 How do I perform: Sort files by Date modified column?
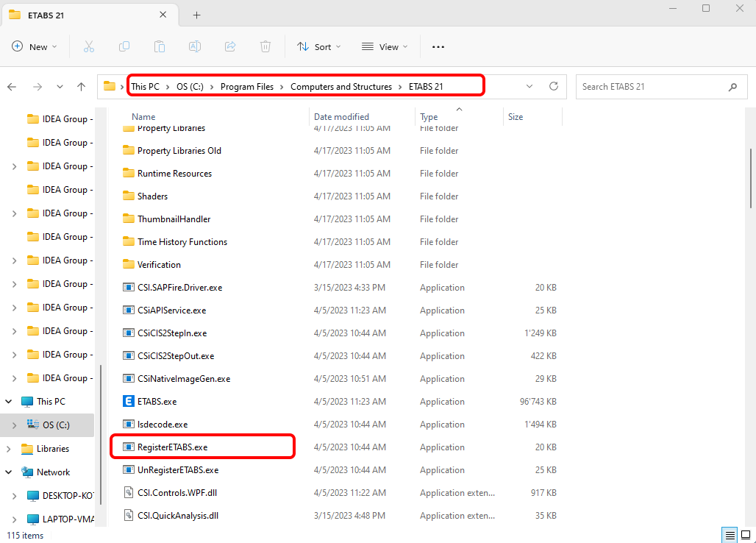341,116
